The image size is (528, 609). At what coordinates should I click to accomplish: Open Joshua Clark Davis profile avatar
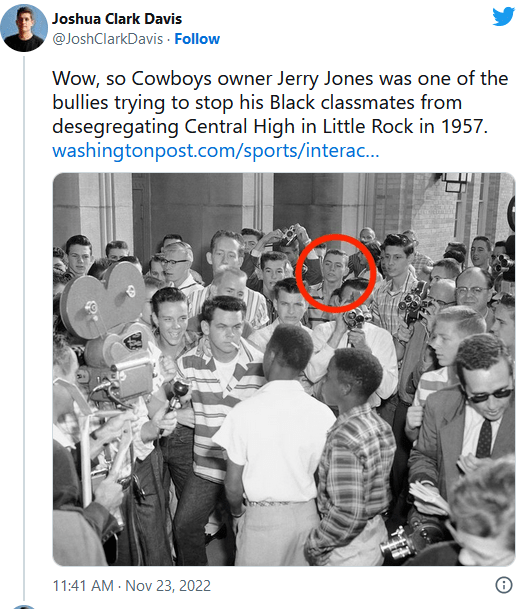24,28
